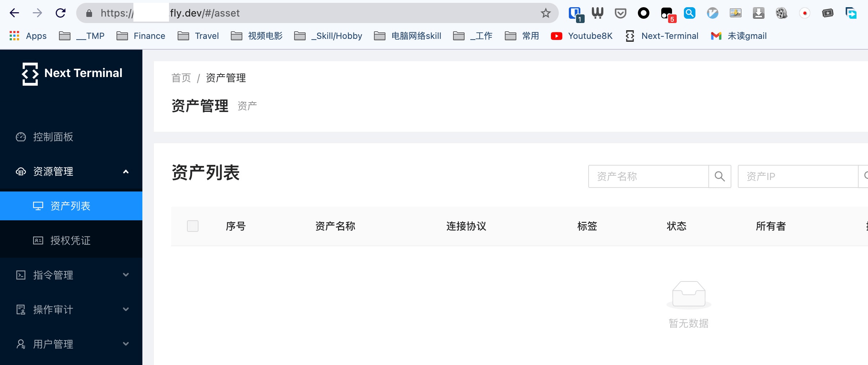Viewport: 868px width, 365px height.
Task: Open the rightmost blue screen-share extension icon
Action: click(851, 13)
